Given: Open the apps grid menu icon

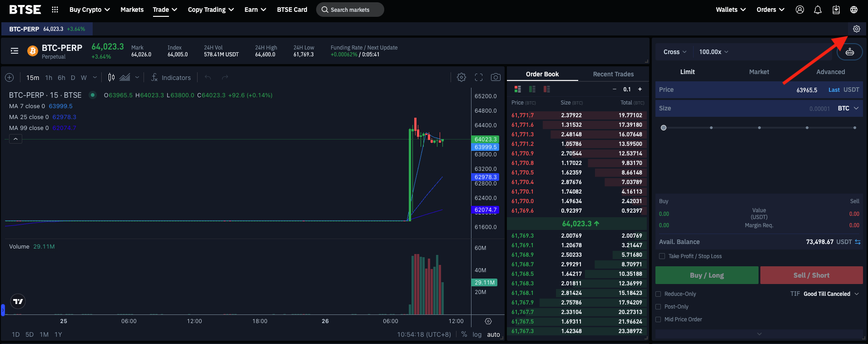Looking at the screenshot, I should click(x=55, y=10).
